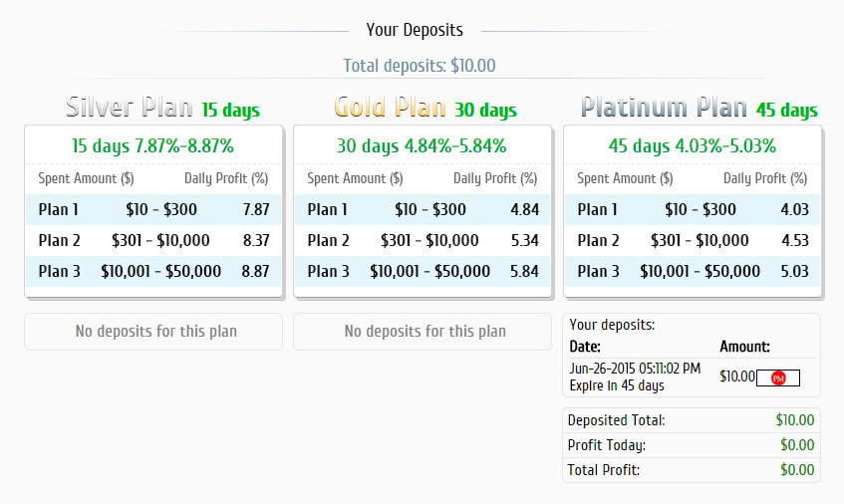Click the red PM payment icon
844x504 pixels.
(779, 378)
